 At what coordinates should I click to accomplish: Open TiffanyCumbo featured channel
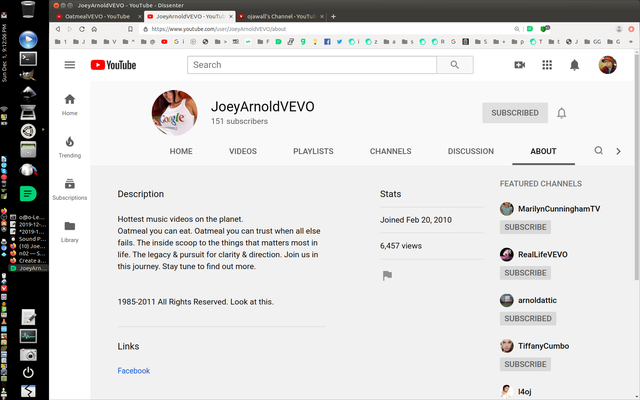543,346
